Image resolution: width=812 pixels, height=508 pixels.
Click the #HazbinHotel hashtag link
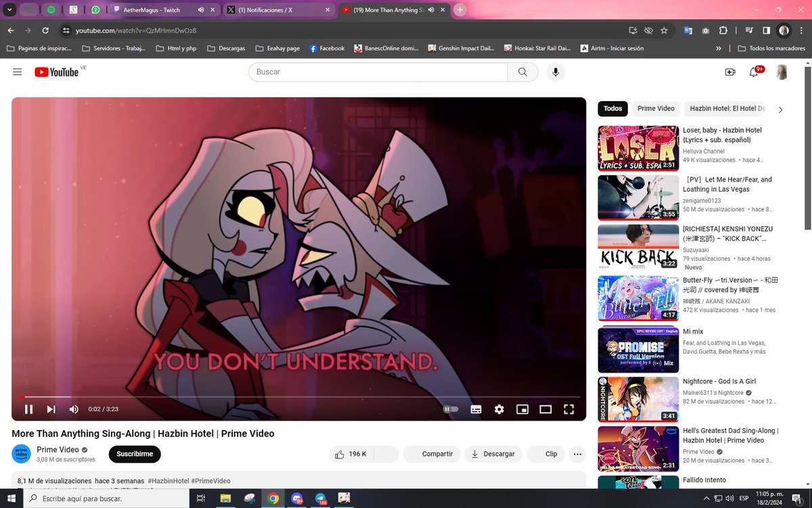pos(168,481)
